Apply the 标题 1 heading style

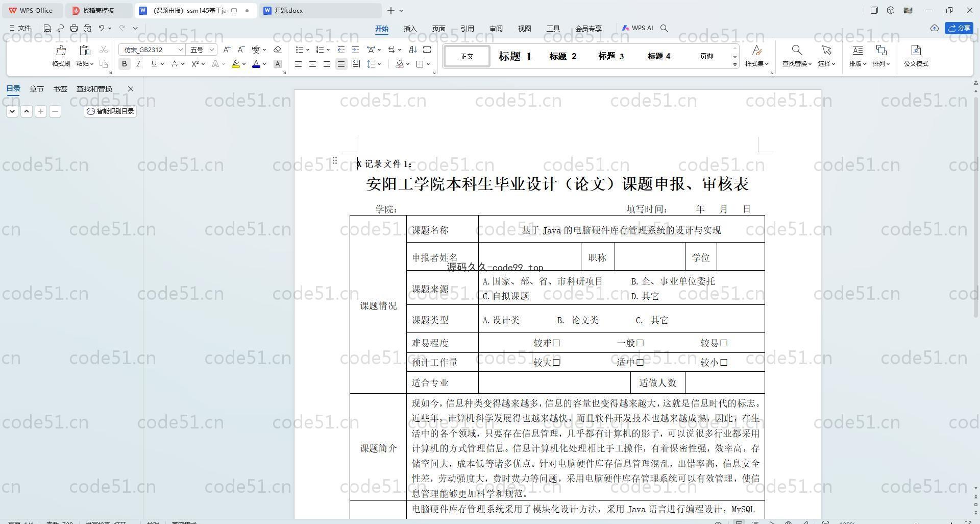[515, 56]
